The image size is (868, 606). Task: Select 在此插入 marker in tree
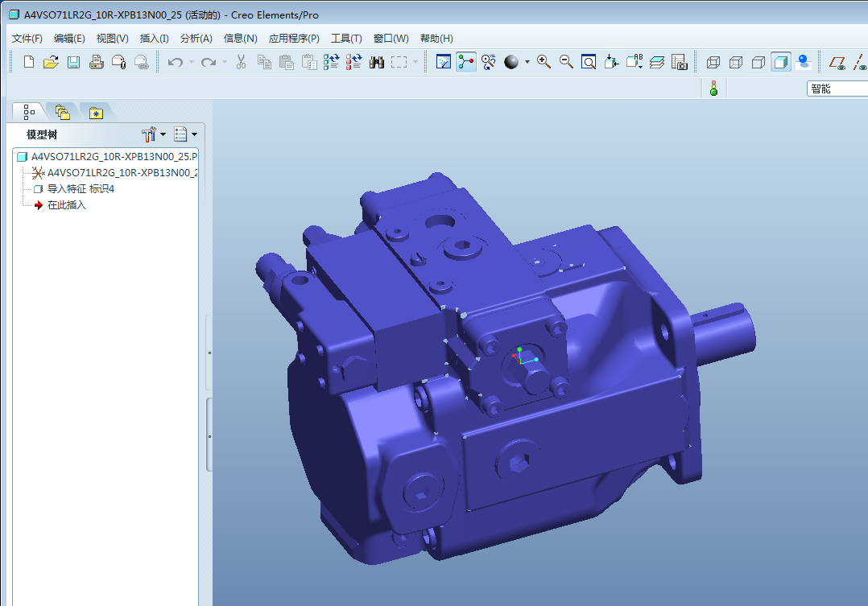tap(60, 204)
